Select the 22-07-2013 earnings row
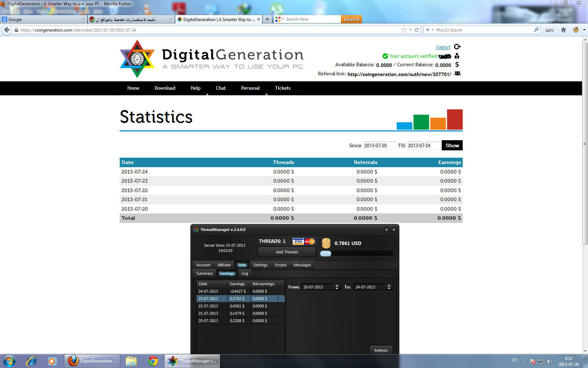The image size is (588, 368). pyautogui.click(x=240, y=306)
